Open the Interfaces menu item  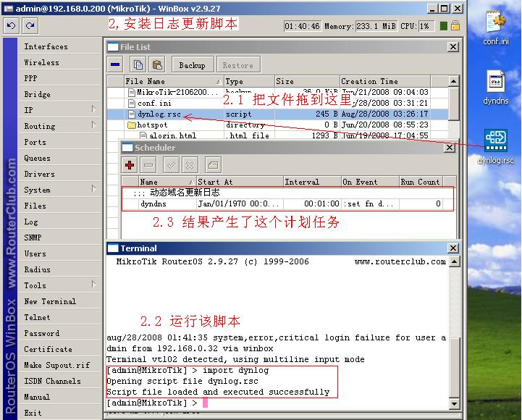[x=59, y=46]
